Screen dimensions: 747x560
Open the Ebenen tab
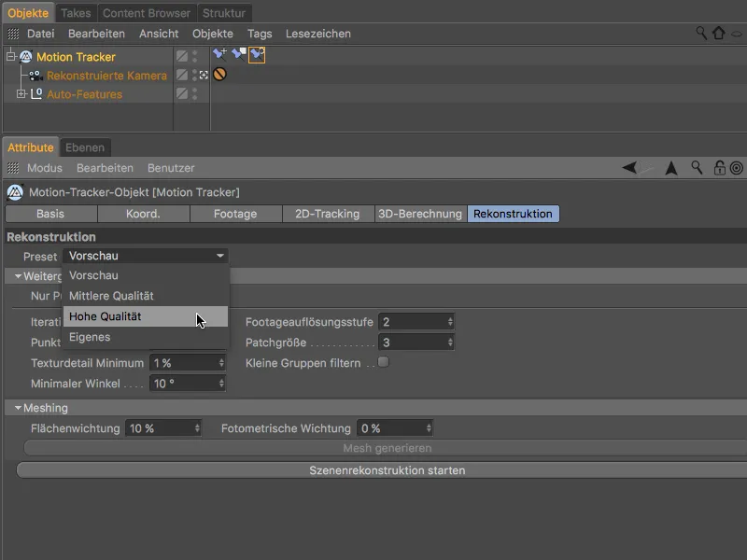click(x=85, y=147)
